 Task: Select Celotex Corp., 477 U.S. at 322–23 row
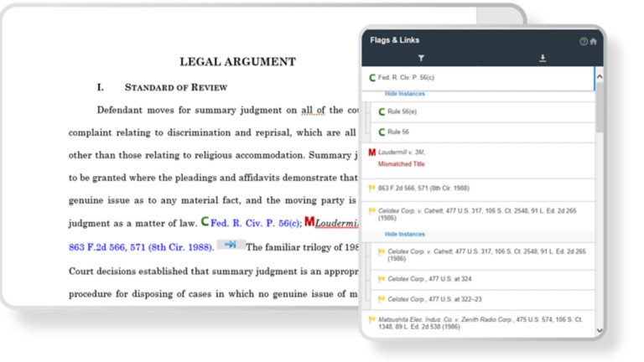483,300
